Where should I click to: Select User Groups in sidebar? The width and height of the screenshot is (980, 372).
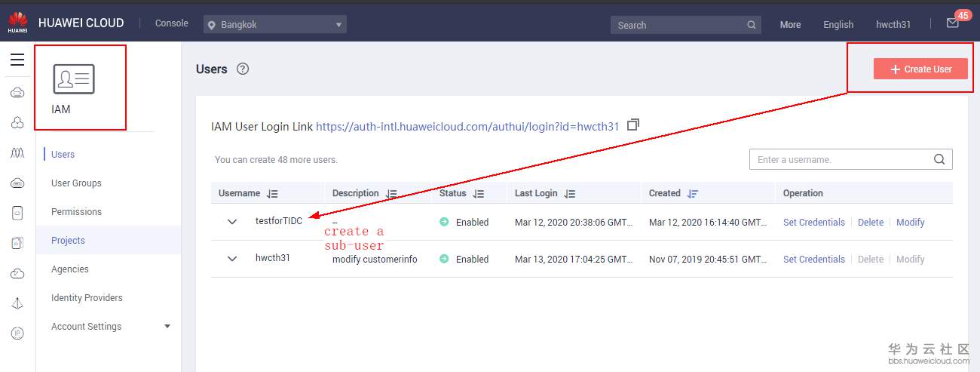[x=76, y=183]
